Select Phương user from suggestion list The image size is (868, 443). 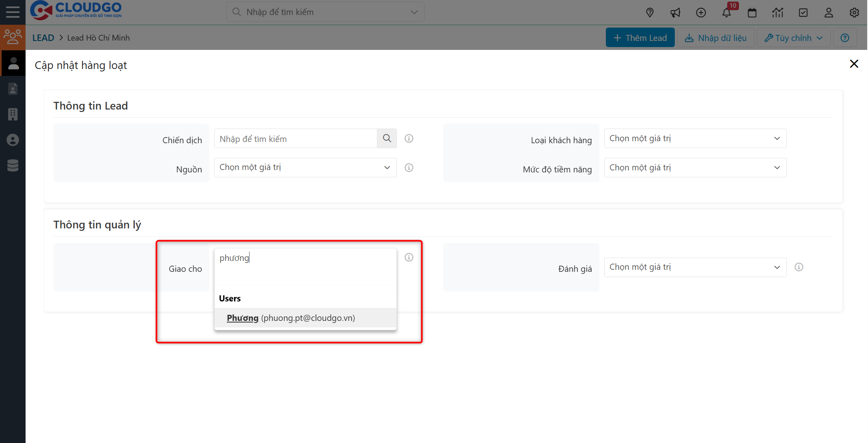pos(291,318)
